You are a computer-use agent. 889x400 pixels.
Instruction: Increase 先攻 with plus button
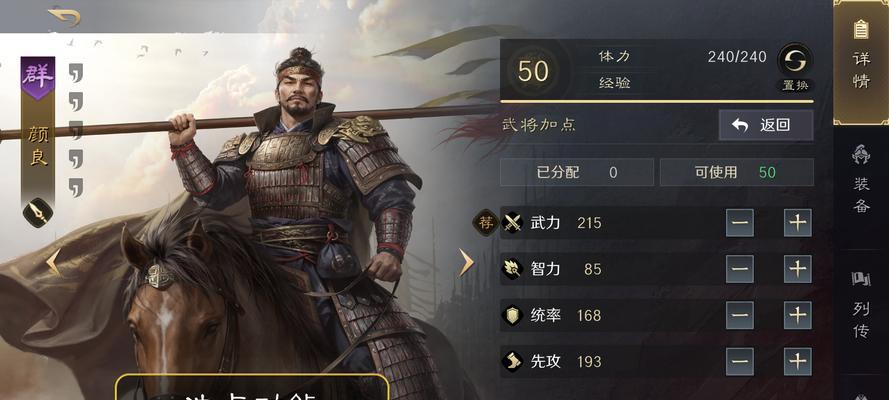[x=798, y=361]
